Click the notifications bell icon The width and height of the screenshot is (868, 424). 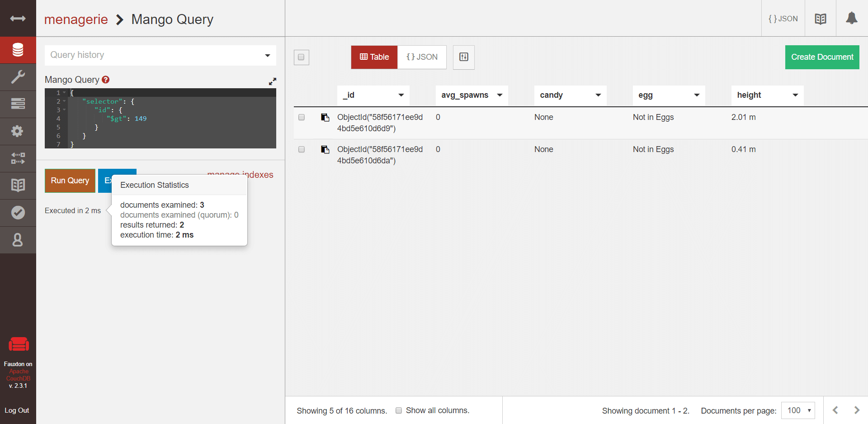click(852, 19)
